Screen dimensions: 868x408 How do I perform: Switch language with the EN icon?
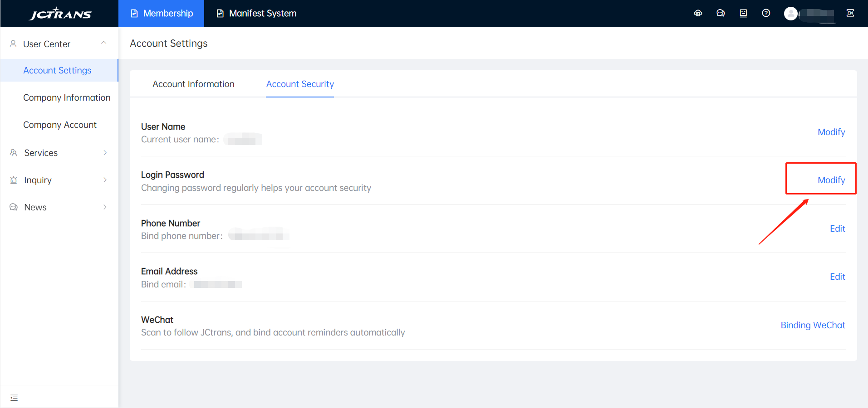point(850,13)
